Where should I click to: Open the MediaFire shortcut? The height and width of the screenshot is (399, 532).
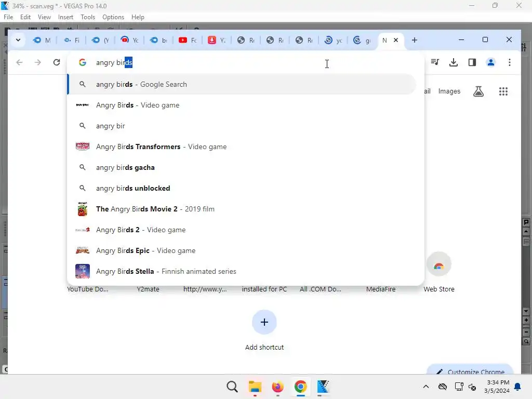click(381, 289)
